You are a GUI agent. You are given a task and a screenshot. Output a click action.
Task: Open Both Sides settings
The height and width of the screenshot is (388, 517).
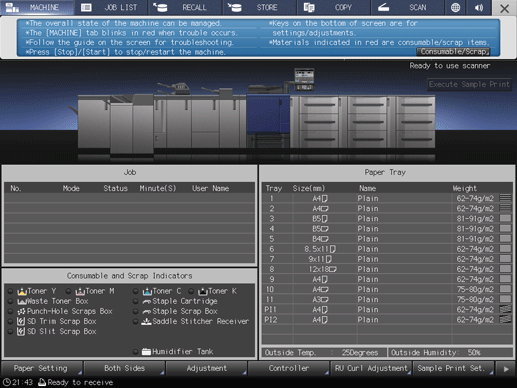(x=124, y=368)
